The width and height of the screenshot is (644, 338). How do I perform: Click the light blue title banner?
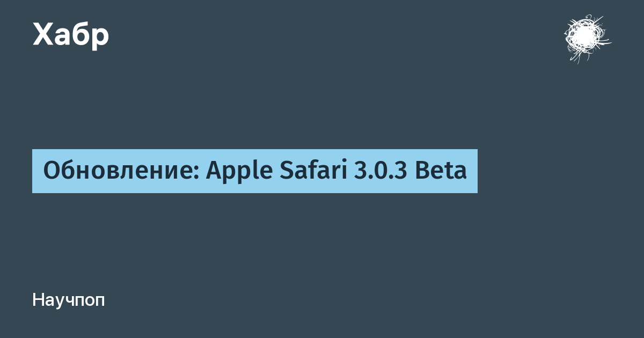point(254,171)
